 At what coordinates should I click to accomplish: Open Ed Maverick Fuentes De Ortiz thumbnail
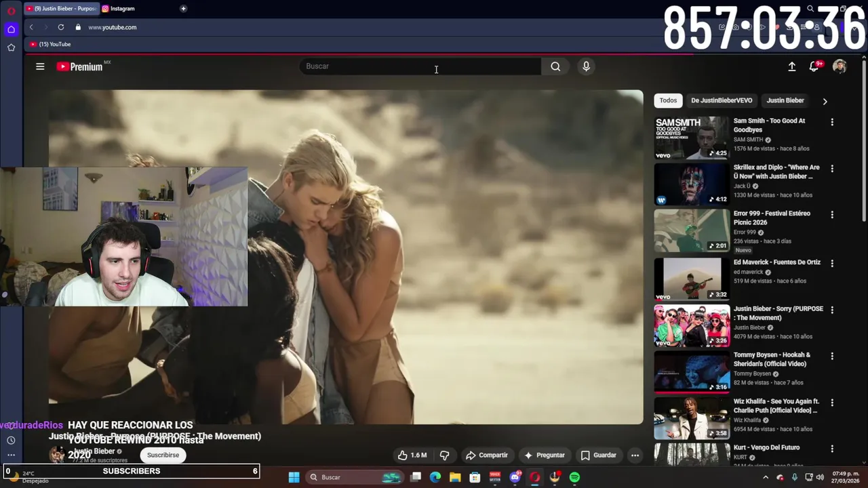tap(692, 279)
